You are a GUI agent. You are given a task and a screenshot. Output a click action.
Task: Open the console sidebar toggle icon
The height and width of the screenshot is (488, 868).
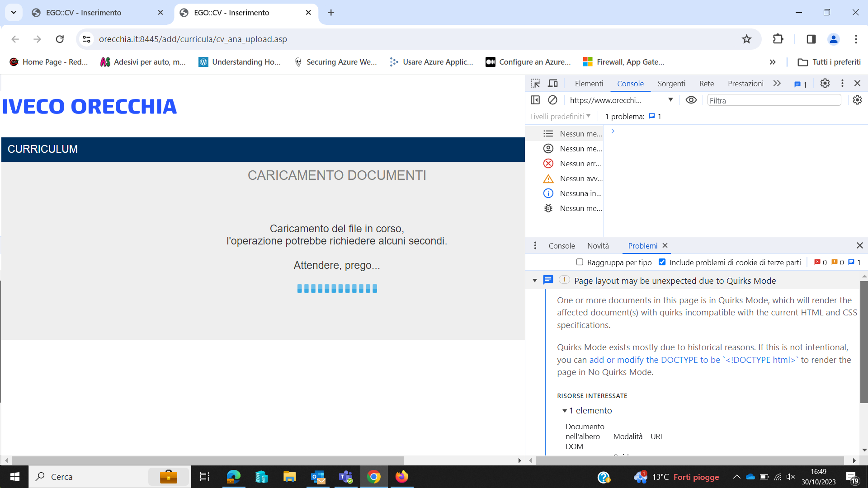pos(535,100)
